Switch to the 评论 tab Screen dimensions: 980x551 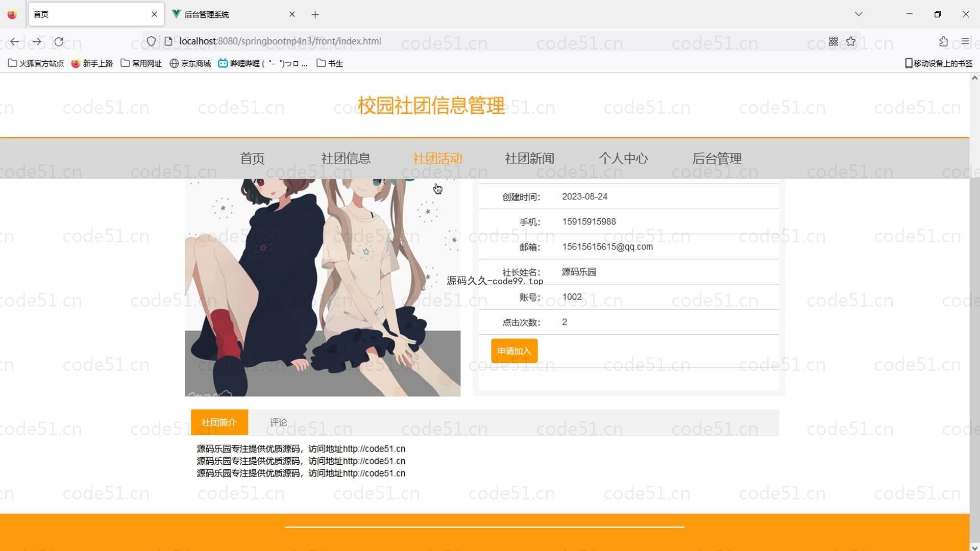click(x=278, y=422)
